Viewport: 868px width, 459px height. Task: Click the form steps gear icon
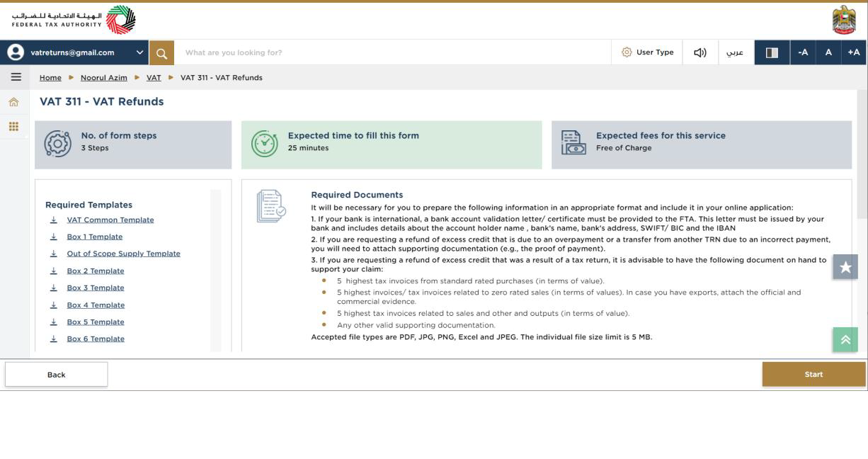(57, 144)
